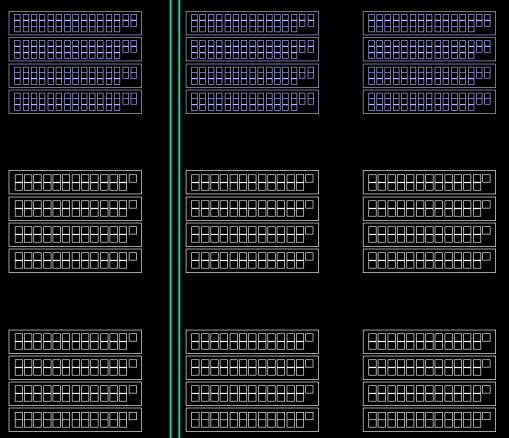The width and height of the screenshot is (509, 438).
Task: Select first block of middle gray group, center column
Action: (252, 182)
